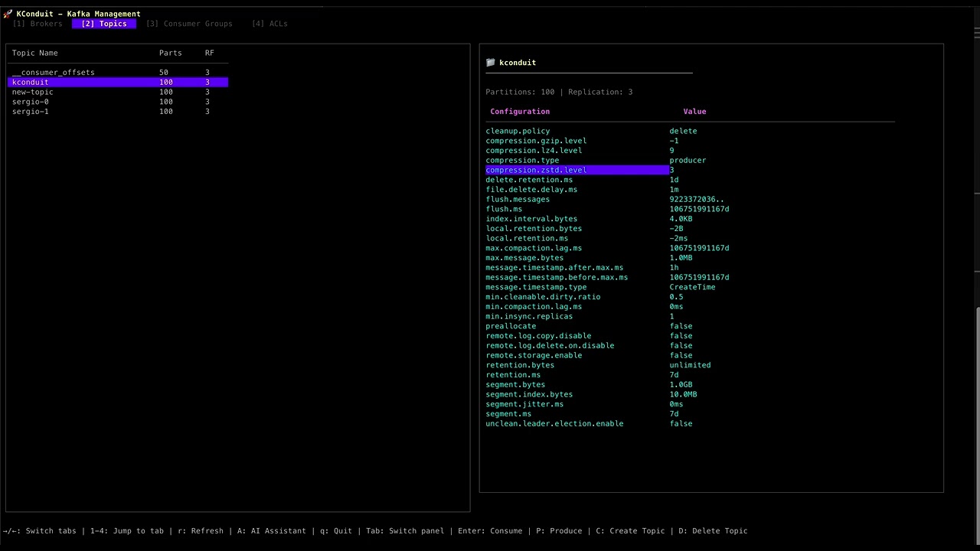Click 'r: Refresh' hint in footer
980x551 pixels.
point(201,531)
